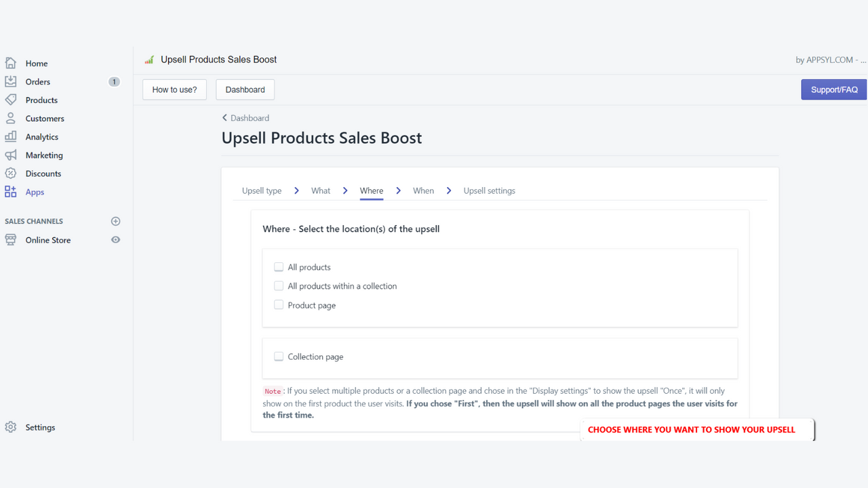Enable the Product page option
868x488 pixels.
tap(279, 304)
